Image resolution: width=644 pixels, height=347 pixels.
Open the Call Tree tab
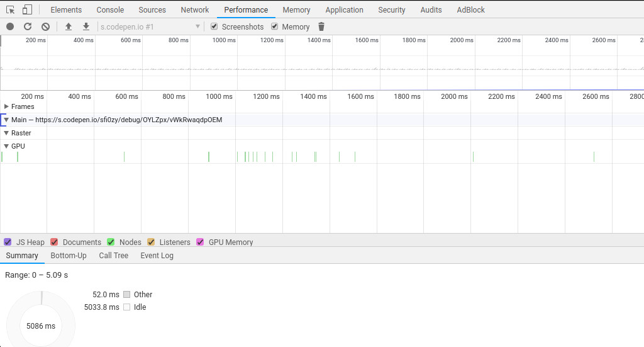click(113, 255)
